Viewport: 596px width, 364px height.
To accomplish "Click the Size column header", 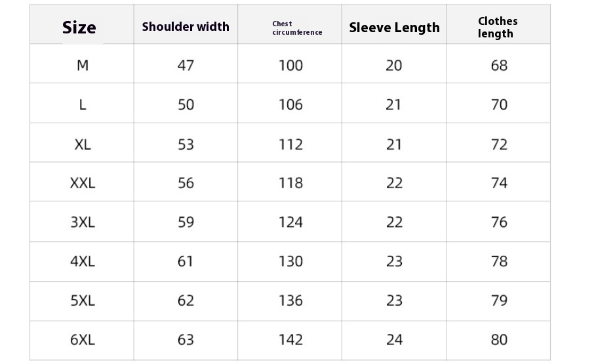I will pos(79,28).
